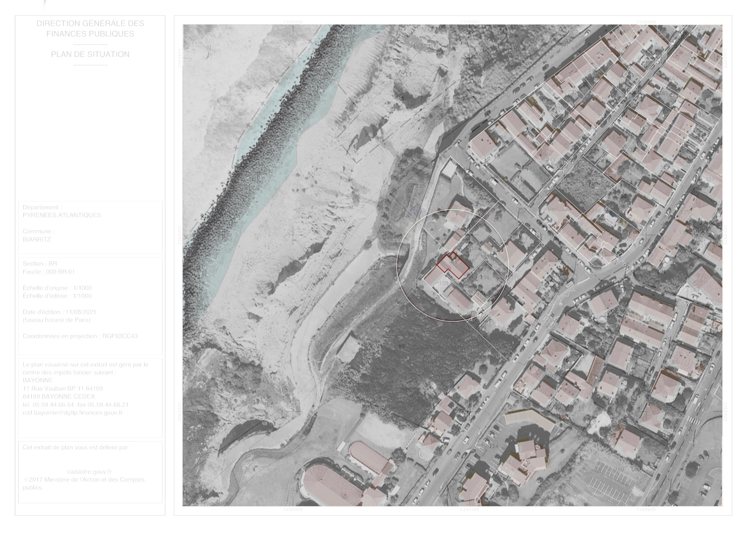
Task: Click the Section : BR text
Action: click(x=40, y=263)
